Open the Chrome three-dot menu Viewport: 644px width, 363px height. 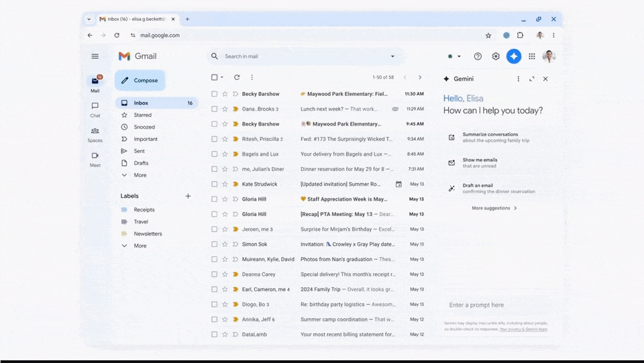(x=553, y=36)
